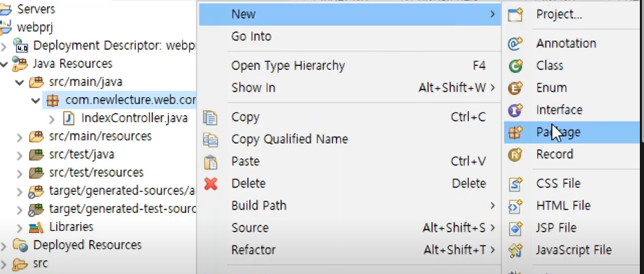644x274 pixels.
Task: Click the Servers folder icon
Action: tap(6, 9)
